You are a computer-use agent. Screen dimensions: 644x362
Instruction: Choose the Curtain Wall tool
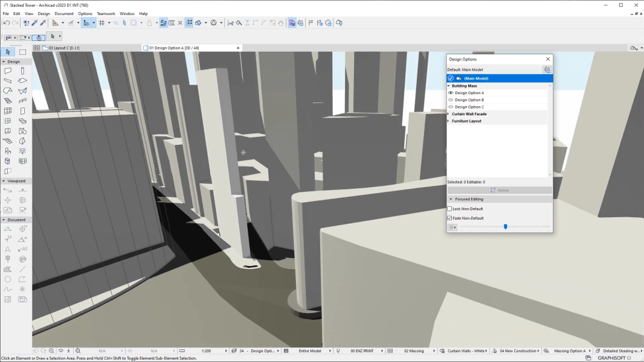tap(8, 110)
